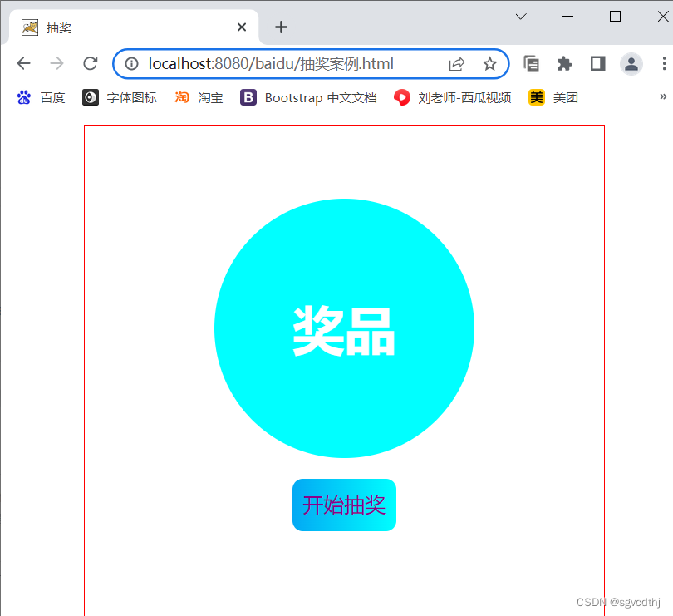Expand hidden bookmarks with double chevron
This screenshot has height=616, width=673.
pyautogui.click(x=663, y=96)
